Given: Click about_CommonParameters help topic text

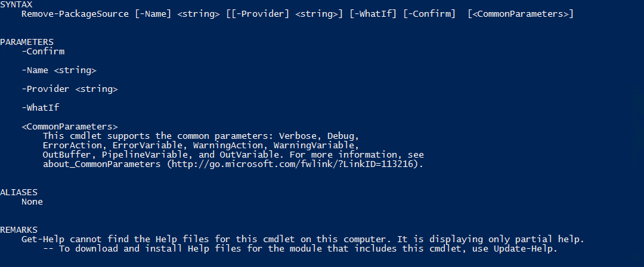Looking at the screenshot, I should pyautogui.click(x=101, y=164).
